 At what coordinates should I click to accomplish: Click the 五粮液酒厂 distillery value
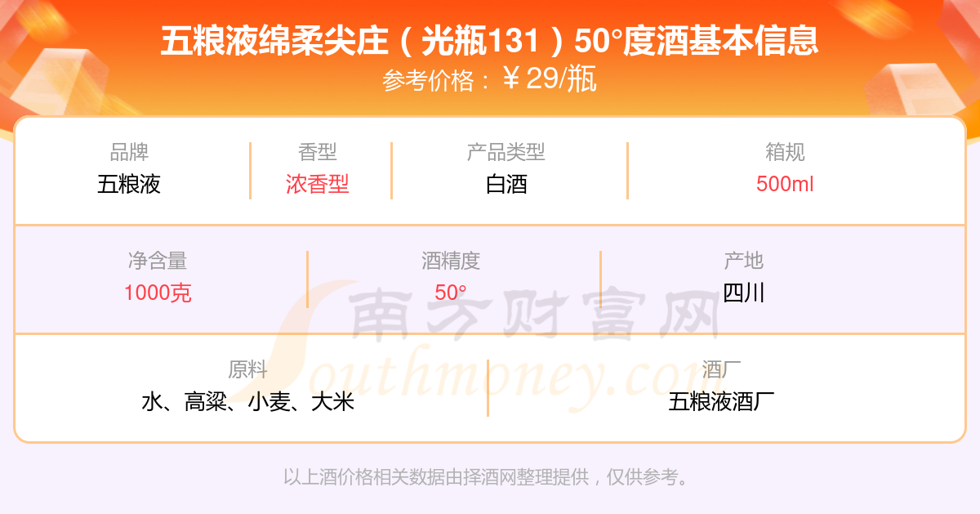[721, 401]
